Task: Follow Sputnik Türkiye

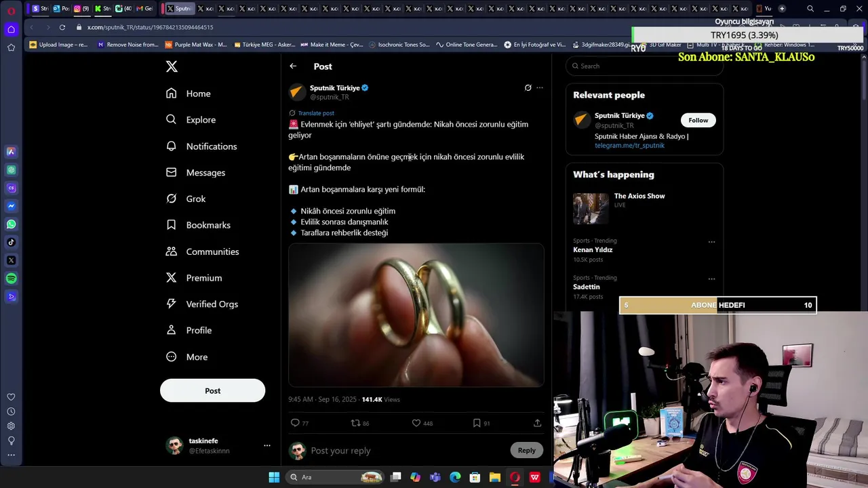Action: (x=698, y=120)
